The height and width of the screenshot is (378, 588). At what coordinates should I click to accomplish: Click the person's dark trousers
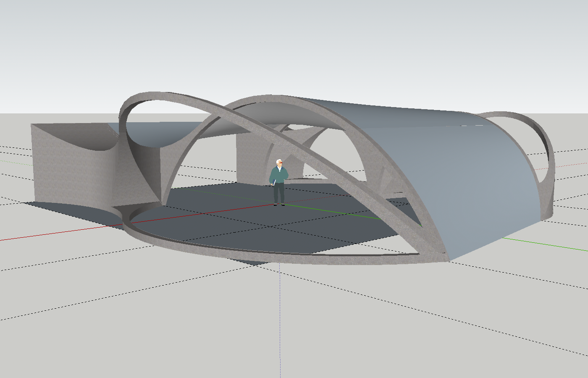coord(278,193)
